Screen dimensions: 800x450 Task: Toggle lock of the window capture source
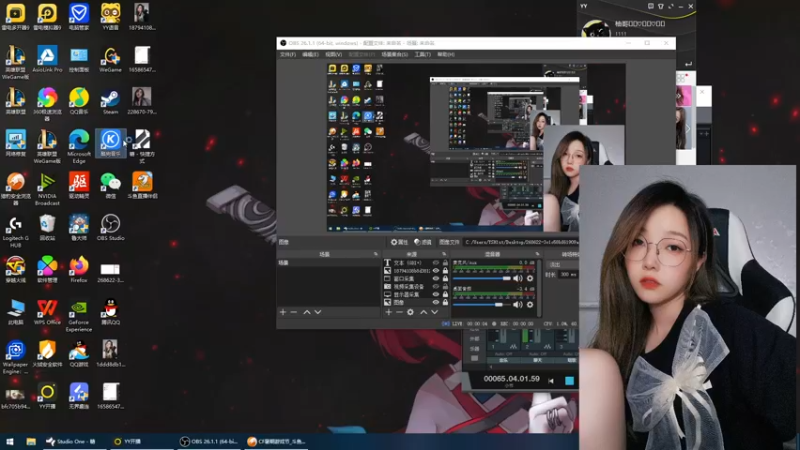445,279
